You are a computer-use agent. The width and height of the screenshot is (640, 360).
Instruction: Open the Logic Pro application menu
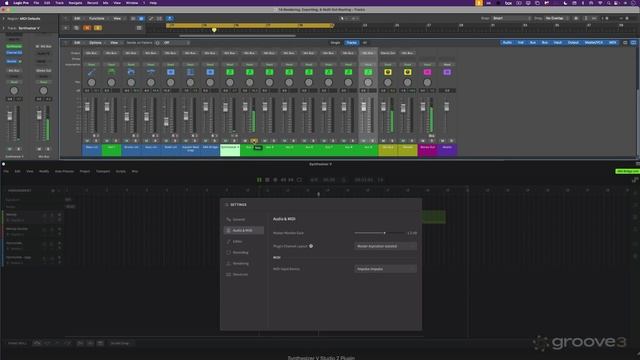pyautogui.click(x=21, y=3)
